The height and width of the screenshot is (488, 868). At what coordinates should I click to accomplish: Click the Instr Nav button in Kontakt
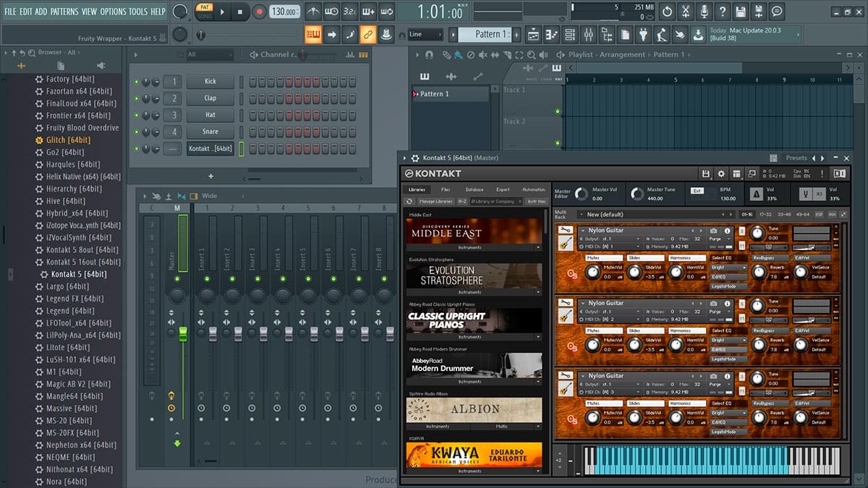tap(536, 201)
